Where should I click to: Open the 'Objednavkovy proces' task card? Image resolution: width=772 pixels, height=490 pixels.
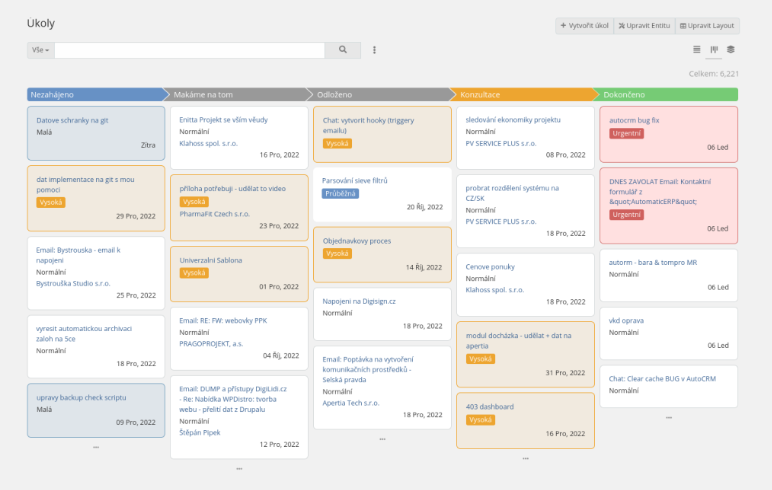click(356, 240)
